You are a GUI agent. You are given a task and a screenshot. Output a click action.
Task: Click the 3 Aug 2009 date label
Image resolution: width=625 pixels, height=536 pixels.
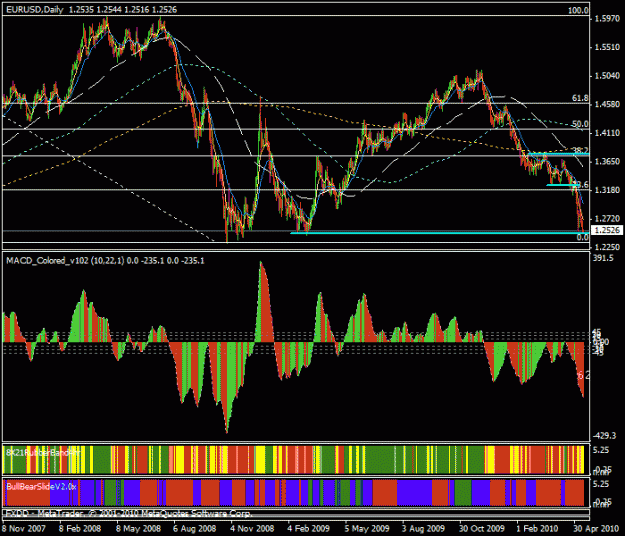point(423,529)
